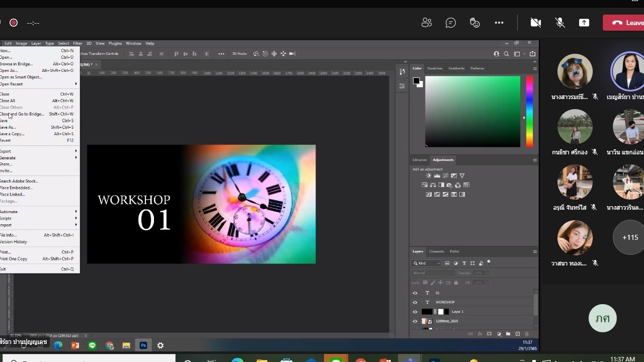
Task: Open the meeting chat icon
Action: click(x=451, y=23)
